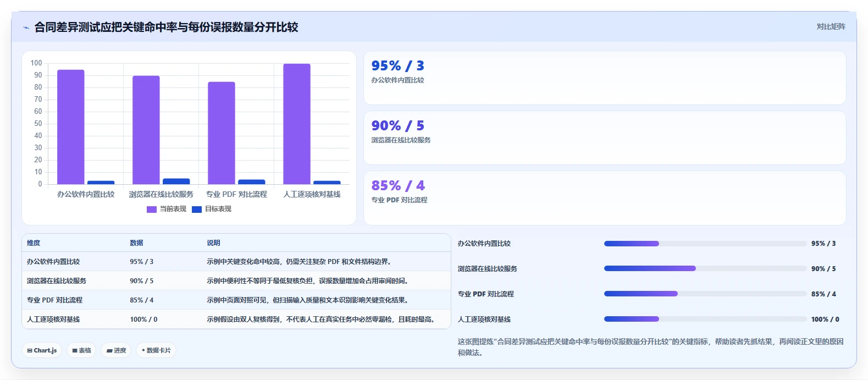
Task: Open the 85% / 4 data card
Action: click(605, 198)
